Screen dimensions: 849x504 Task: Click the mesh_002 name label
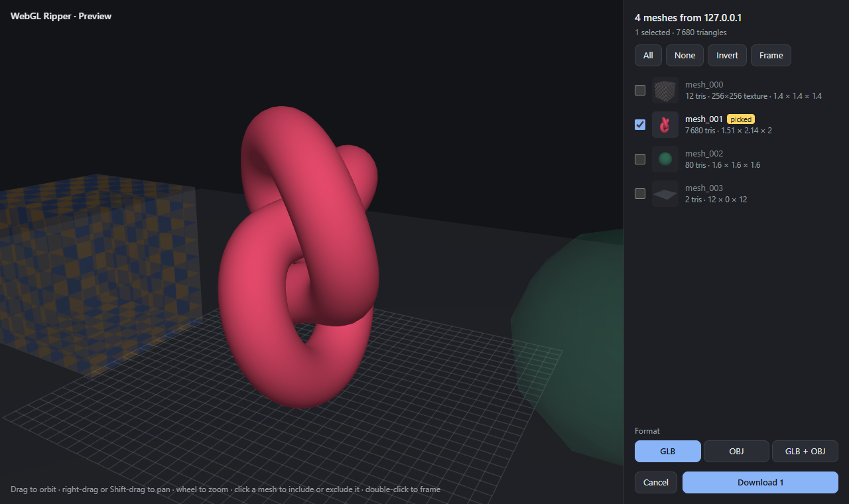point(704,154)
